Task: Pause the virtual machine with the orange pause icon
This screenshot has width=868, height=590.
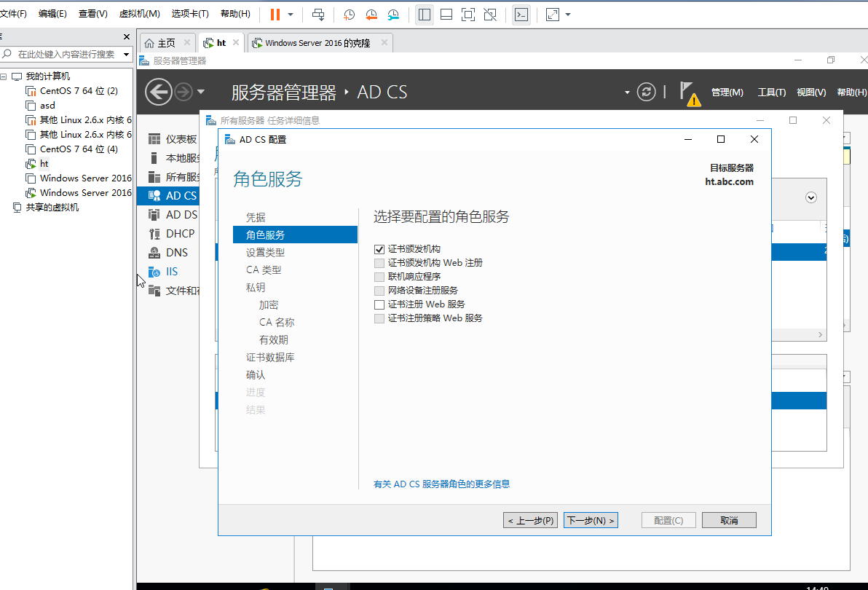Action: pos(275,15)
